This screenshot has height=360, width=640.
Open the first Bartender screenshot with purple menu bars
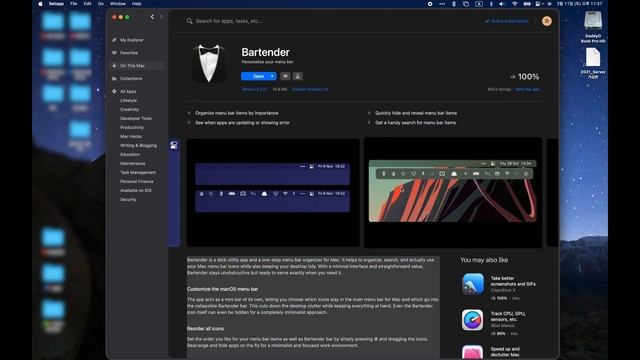(273, 192)
